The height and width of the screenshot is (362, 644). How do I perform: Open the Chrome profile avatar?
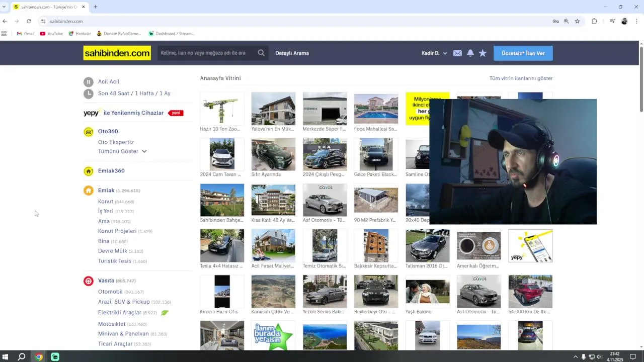624,21
